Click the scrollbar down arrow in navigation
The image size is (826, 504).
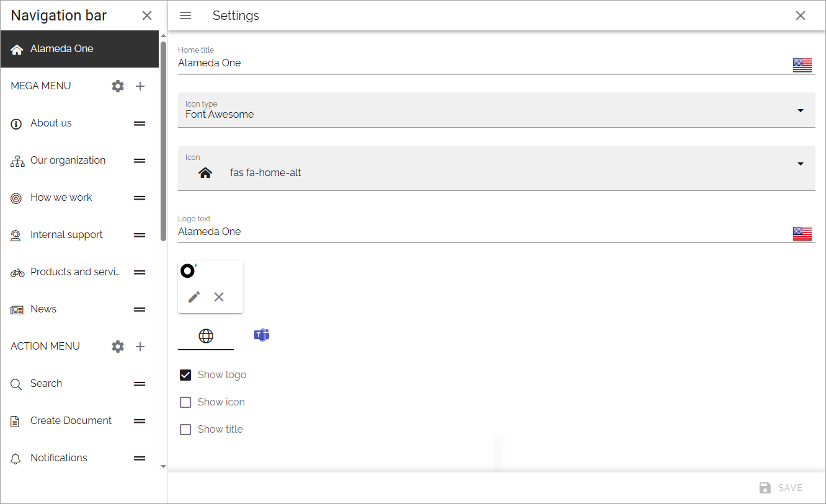pyautogui.click(x=163, y=466)
